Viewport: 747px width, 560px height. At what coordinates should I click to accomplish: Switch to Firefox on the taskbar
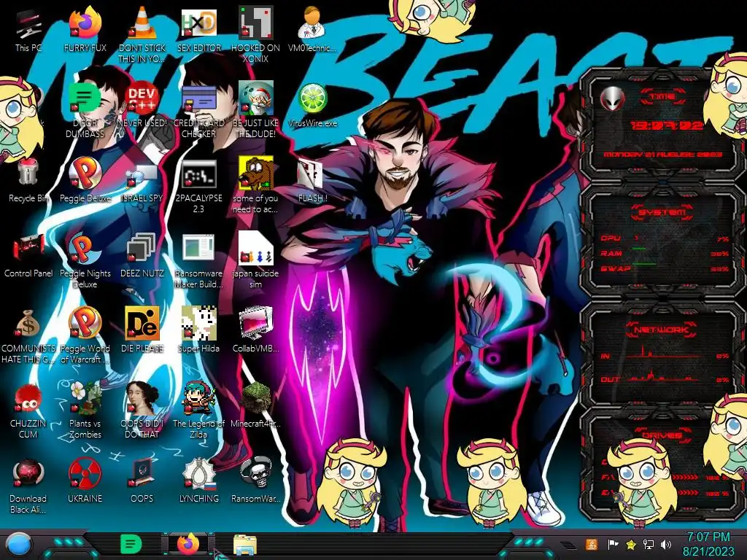(188, 544)
